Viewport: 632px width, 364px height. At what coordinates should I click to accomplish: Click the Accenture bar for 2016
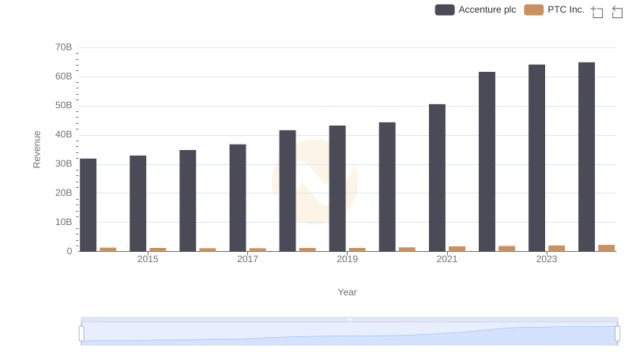pyautogui.click(x=188, y=201)
